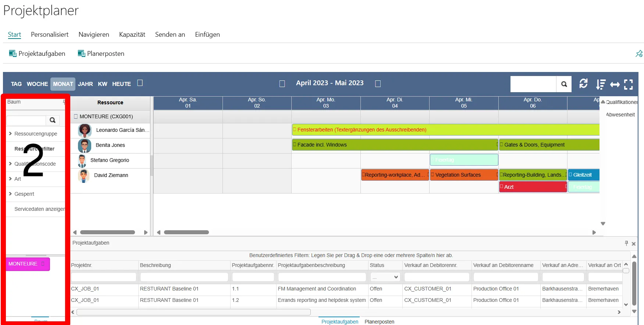Enter fullscreen mode via the expand icon
644x325 pixels.
click(629, 84)
